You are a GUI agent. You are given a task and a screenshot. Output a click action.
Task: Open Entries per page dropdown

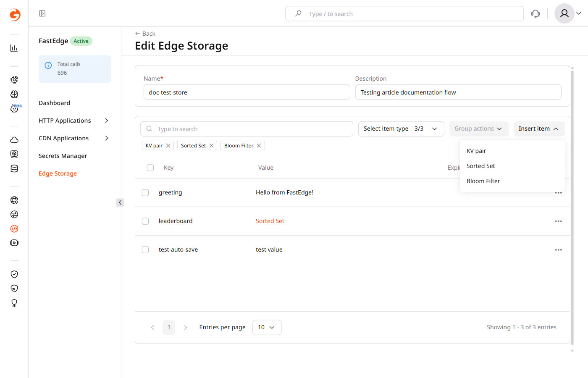[x=267, y=327]
